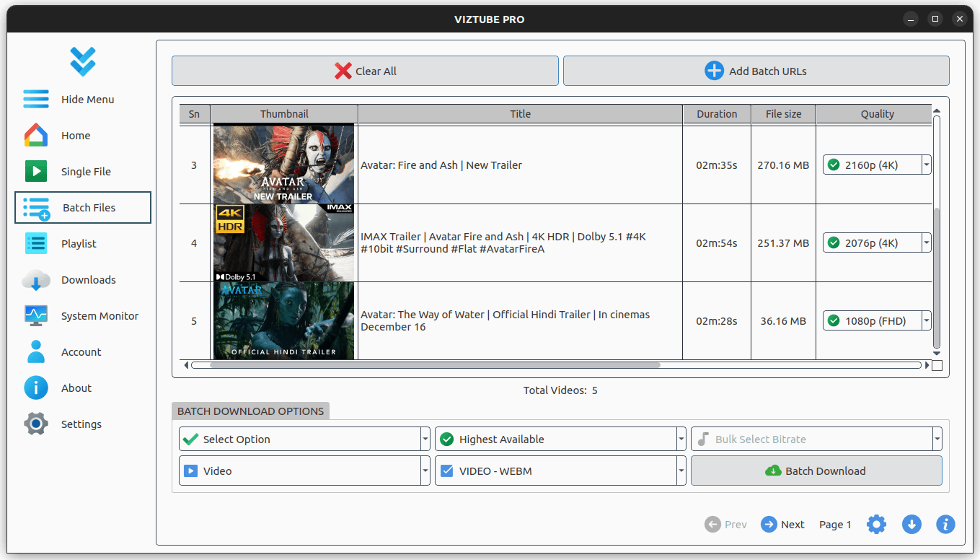980x560 pixels.
Task: Click the Downloads cloud icon
Action: [x=36, y=280]
